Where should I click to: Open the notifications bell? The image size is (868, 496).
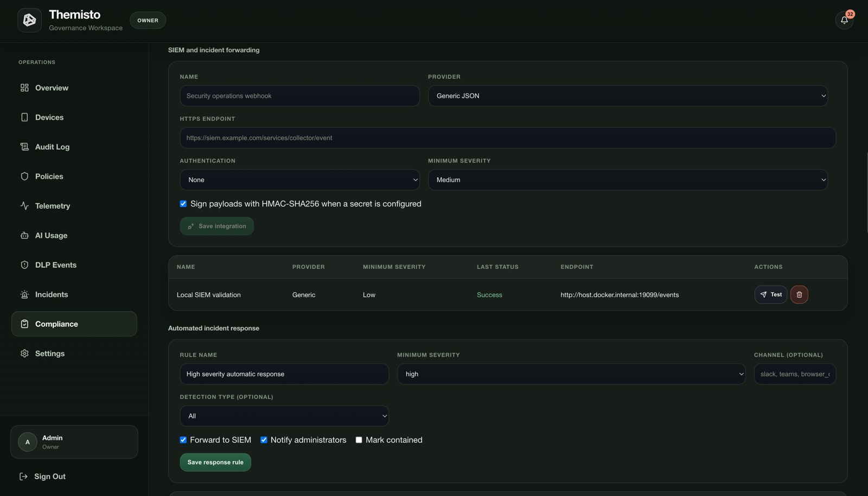pyautogui.click(x=844, y=21)
